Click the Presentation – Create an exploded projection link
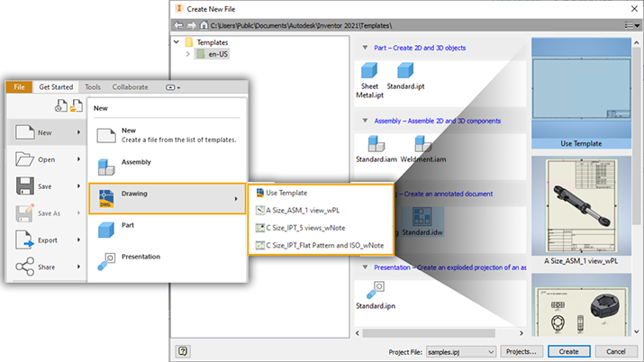 (449, 267)
